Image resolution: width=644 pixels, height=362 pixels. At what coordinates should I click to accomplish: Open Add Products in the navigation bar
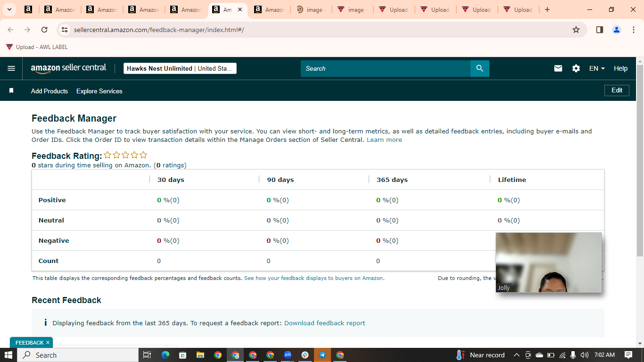[x=50, y=91]
